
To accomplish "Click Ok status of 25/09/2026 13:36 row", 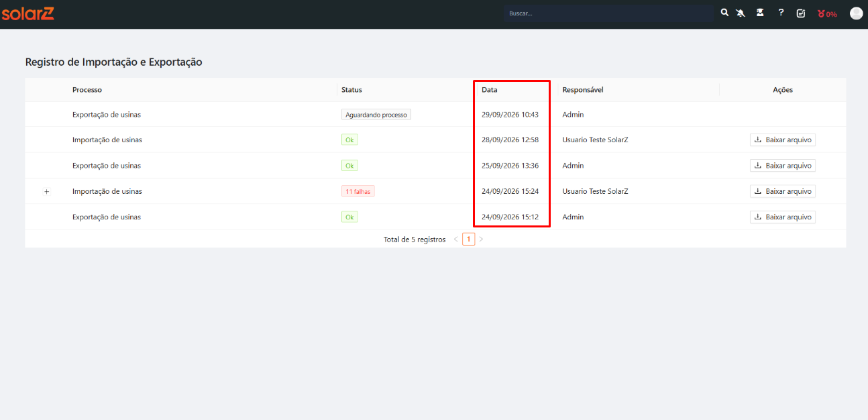I will (349, 166).
